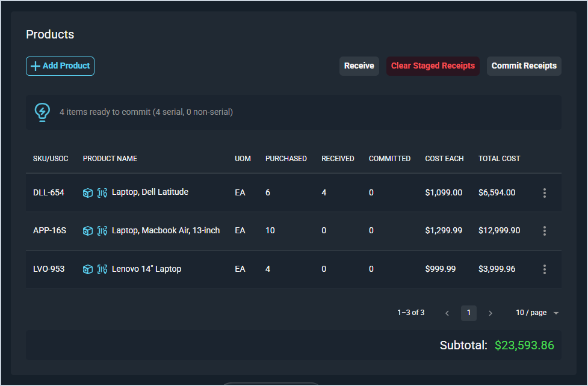Open the three-dot menu for APP-16S row

pyautogui.click(x=545, y=231)
